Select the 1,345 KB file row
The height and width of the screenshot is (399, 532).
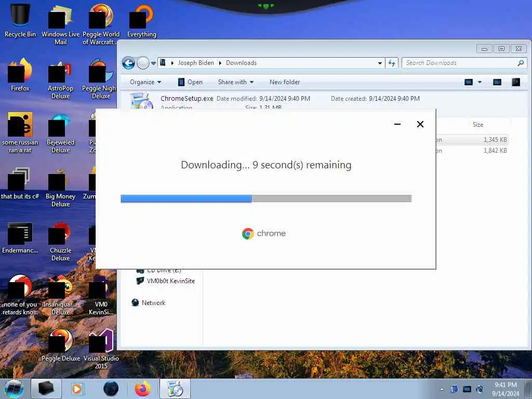coord(472,140)
